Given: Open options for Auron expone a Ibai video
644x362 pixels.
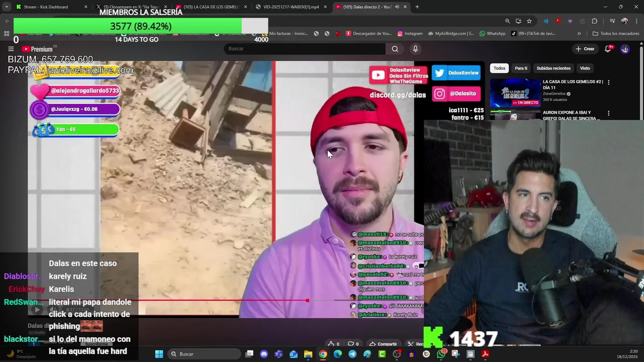Looking at the screenshot, I should tap(609, 113).
